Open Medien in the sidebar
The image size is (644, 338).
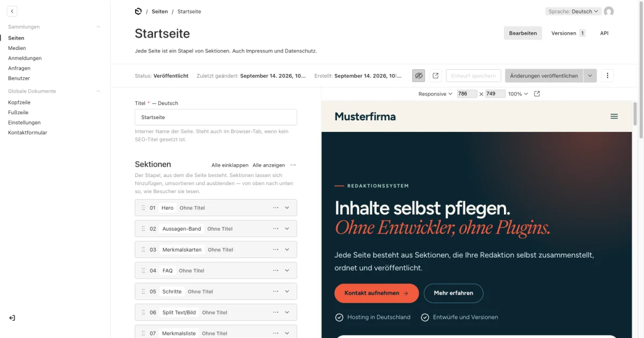coord(17,48)
